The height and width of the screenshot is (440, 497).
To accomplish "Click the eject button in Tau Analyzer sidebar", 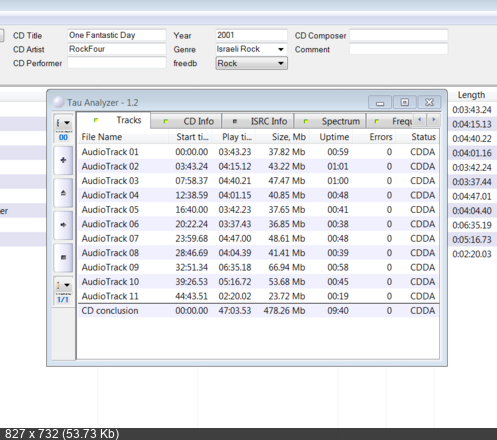I will [x=63, y=193].
